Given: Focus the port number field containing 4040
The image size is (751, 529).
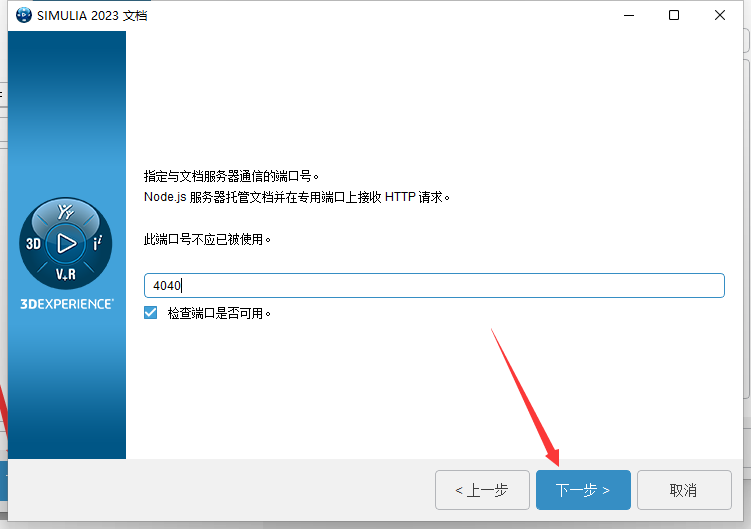Looking at the screenshot, I should [x=434, y=286].
